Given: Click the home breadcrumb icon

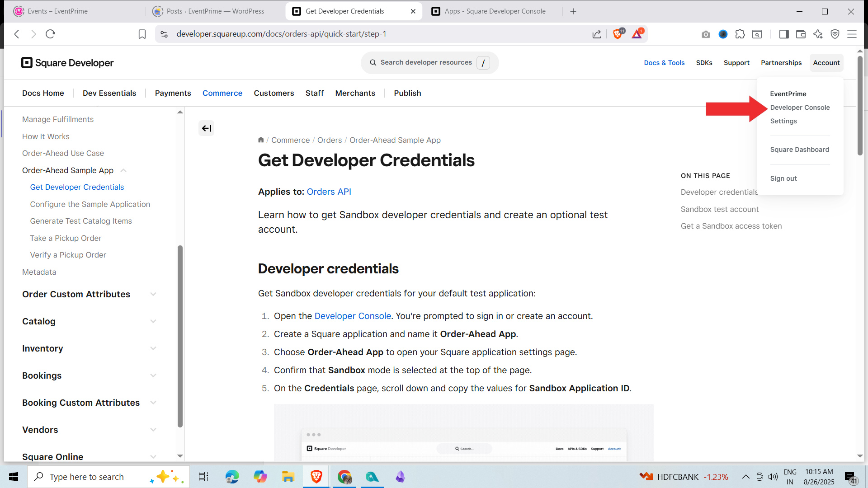Looking at the screenshot, I should [x=261, y=140].
